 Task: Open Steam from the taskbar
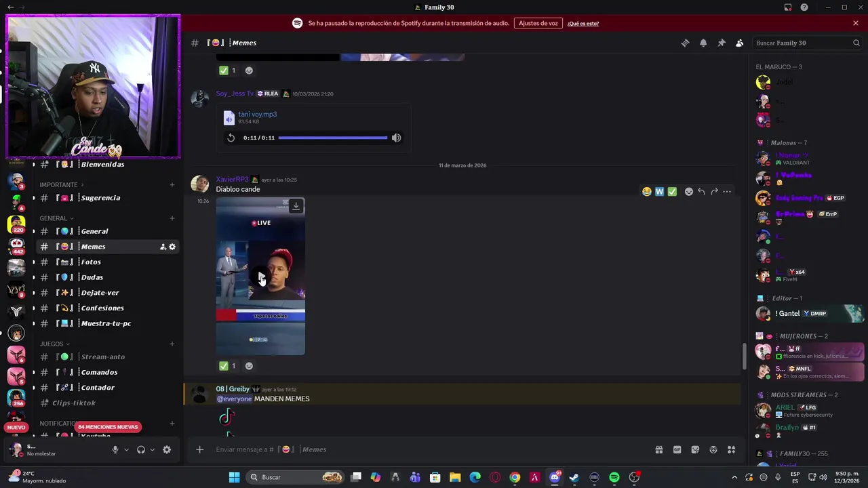(x=574, y=477)
